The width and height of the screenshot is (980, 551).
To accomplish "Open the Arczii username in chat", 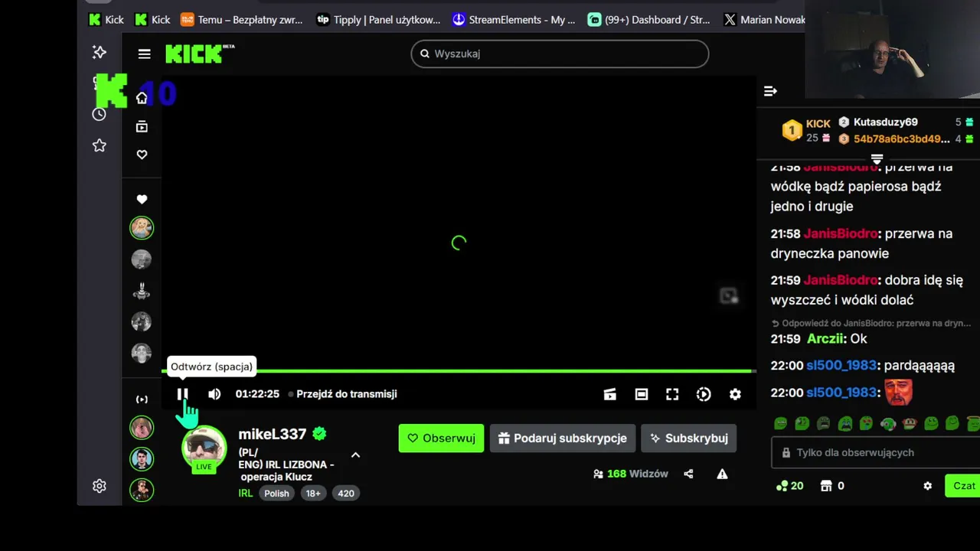I will pos(825,338).
